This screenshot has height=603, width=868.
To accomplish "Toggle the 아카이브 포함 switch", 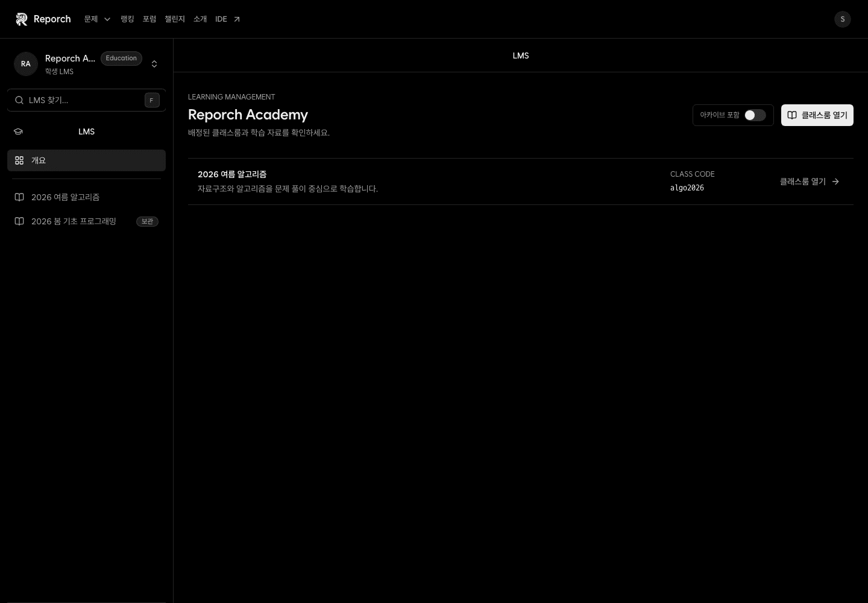I will (x=755, y=115).
